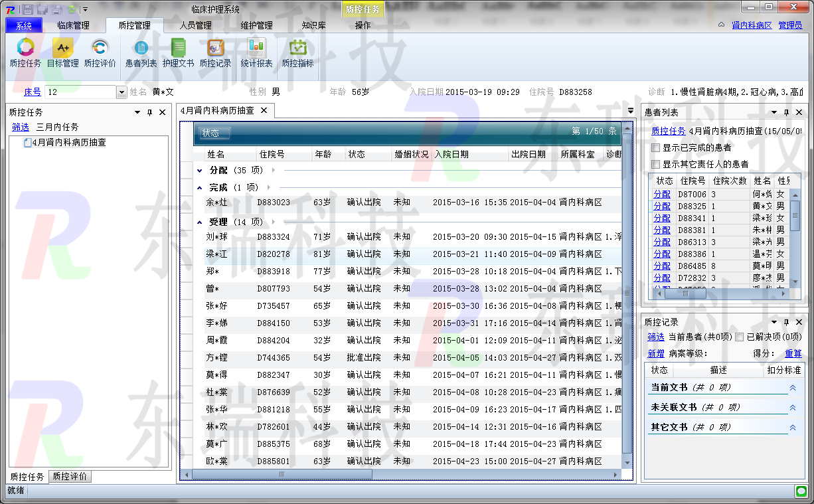Close the 质控任务 left panel
Screen dimensions: 814x504
click(162, 113)
